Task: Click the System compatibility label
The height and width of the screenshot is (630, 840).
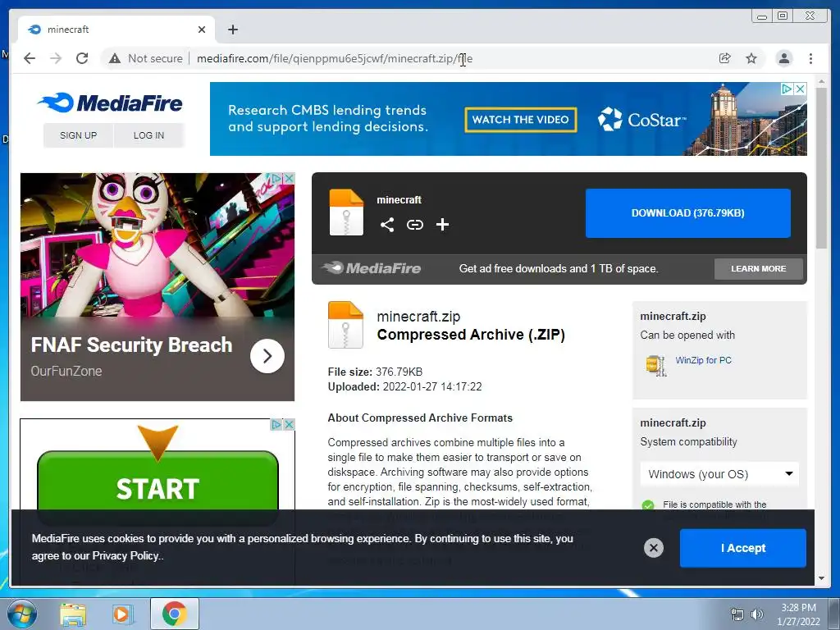Action: coord(688,442)
